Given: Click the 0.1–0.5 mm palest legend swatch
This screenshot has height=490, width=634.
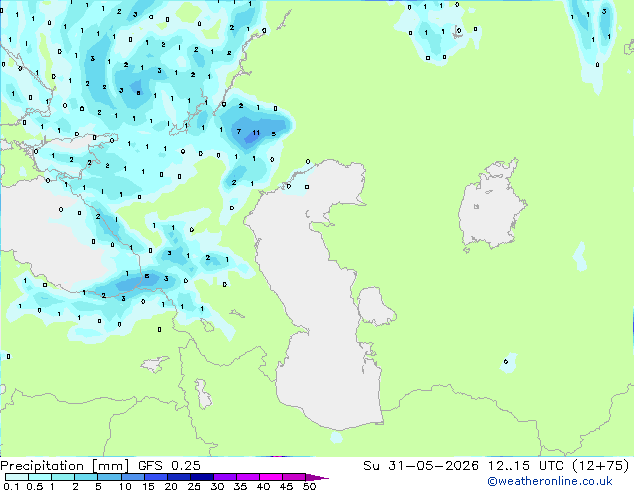Looking at the screenshot, I should point(17,477).
